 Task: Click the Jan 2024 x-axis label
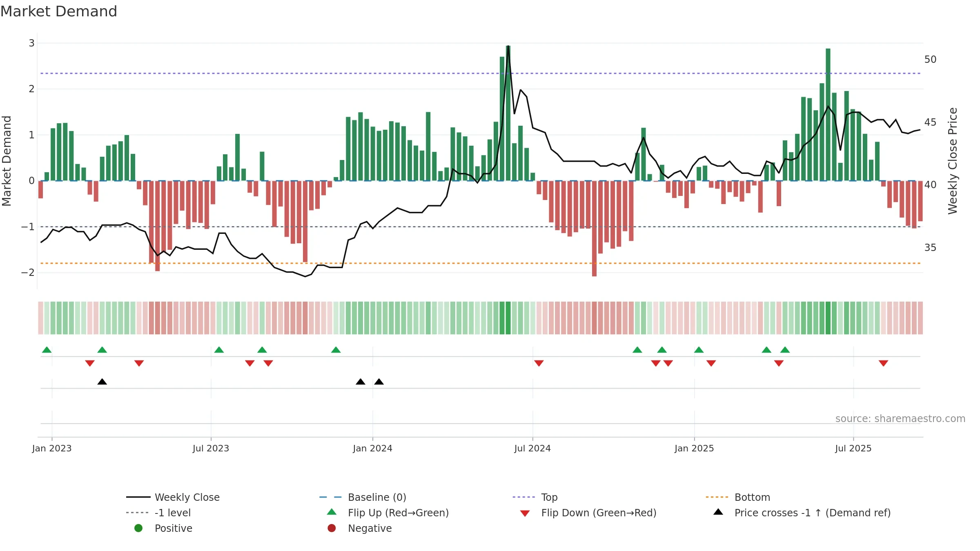click(x=372, y=448)
